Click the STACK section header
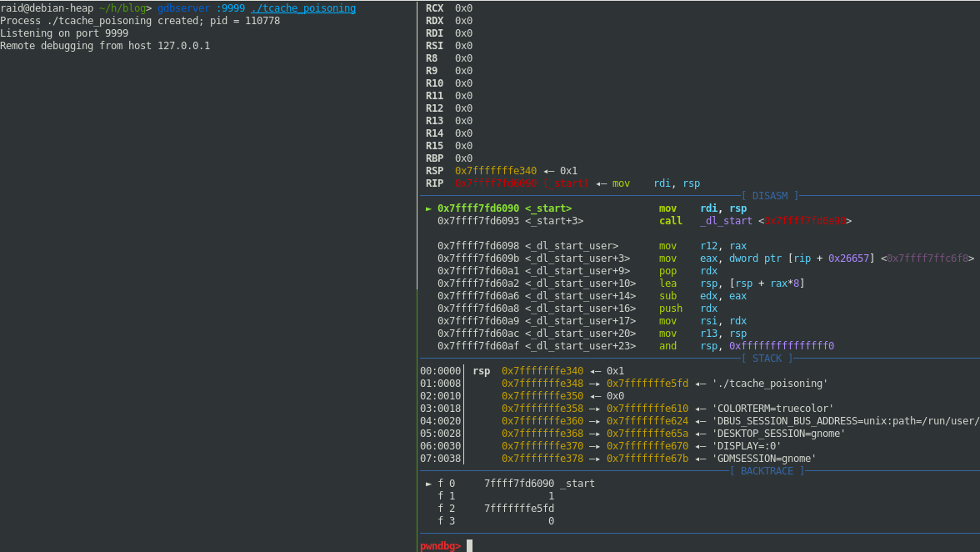Viewport: 980px width, 552px height. (x=767, y=359)
